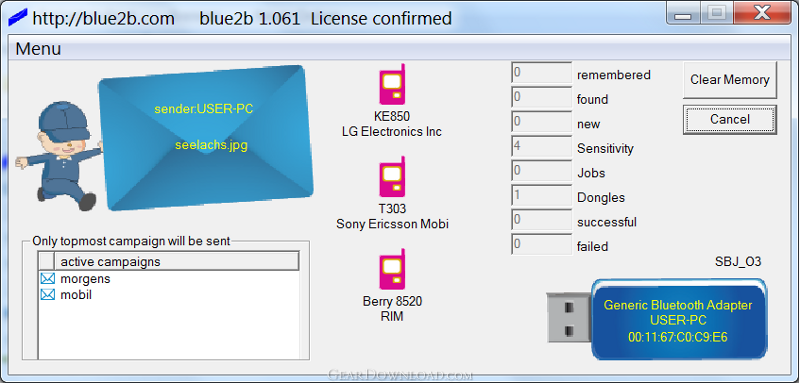800x383 pixels.
Task: Click the found count field
Action: pyautogui.click(x=541, y=97)
